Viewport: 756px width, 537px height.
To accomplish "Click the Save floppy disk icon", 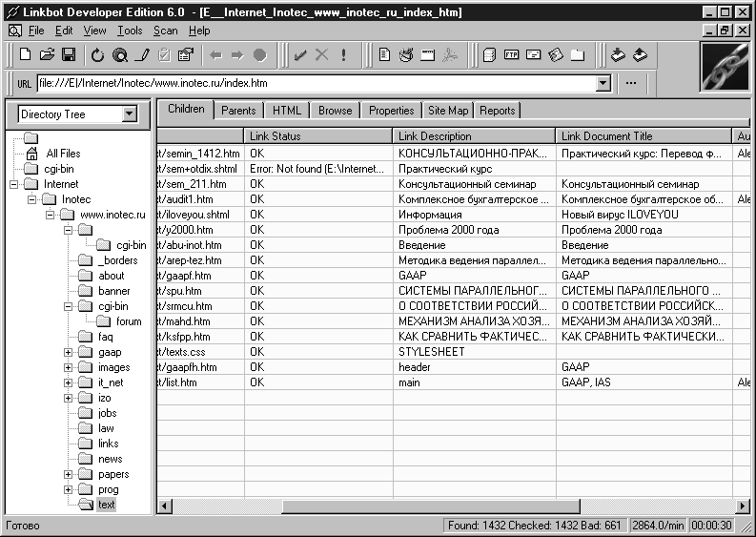I will click(69, 55).
